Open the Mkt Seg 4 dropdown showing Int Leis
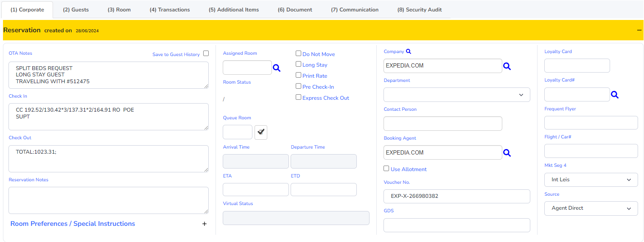This screenshot has width=644, height=242. 591,180
